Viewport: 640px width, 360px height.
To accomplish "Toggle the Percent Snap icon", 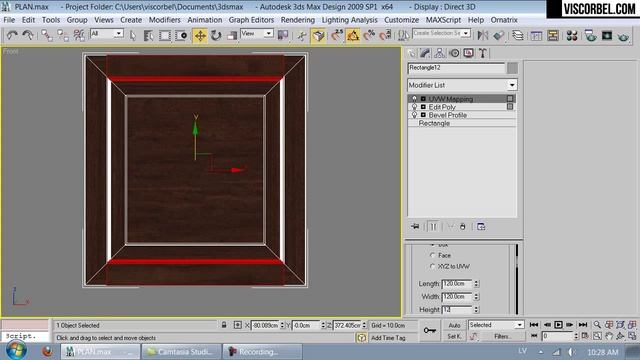I will (369, 36).
